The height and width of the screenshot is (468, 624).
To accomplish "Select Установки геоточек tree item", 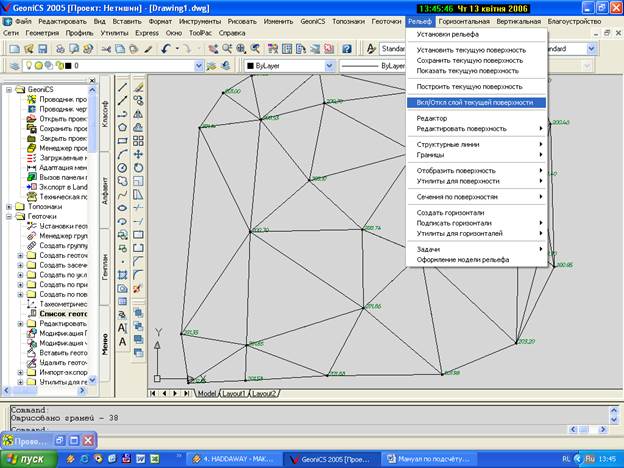I will point(63,226).
